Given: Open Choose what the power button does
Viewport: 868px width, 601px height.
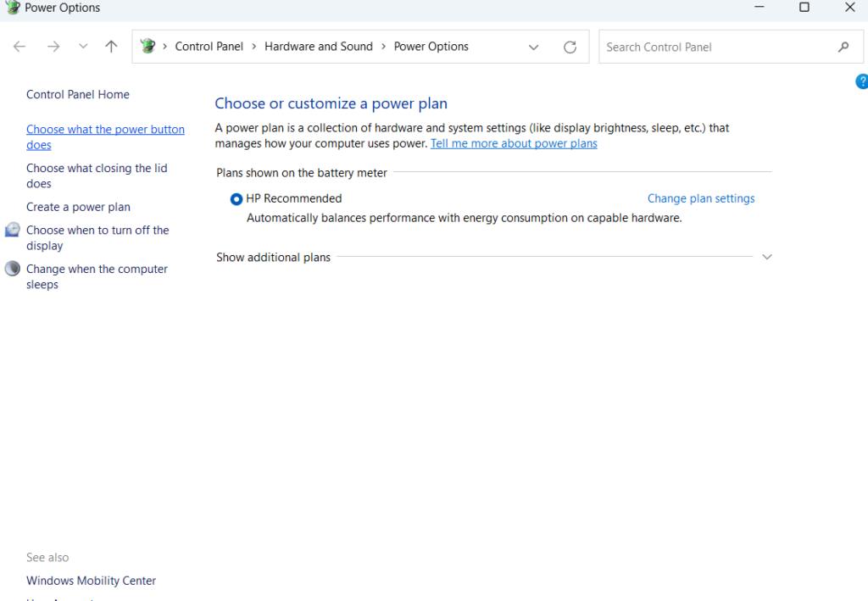Looking at the screenshot, I should pyautogui.click(x=105, y=136).
